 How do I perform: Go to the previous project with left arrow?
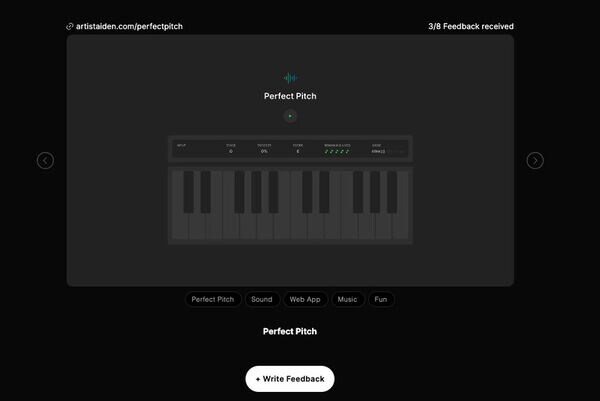pyautogui.click(x=45, y=160)
